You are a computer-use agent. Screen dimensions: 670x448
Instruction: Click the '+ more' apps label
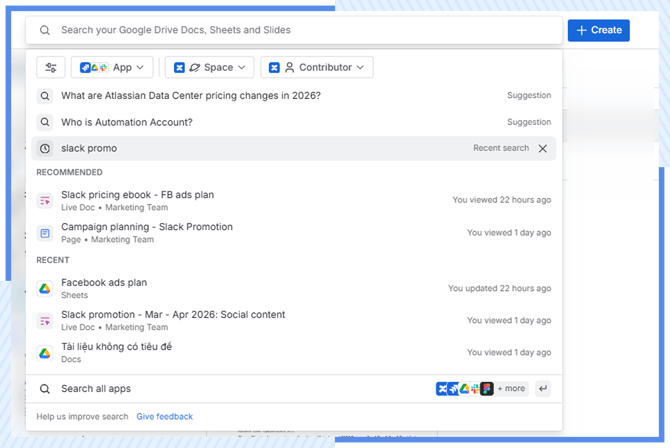coord(511,389)
